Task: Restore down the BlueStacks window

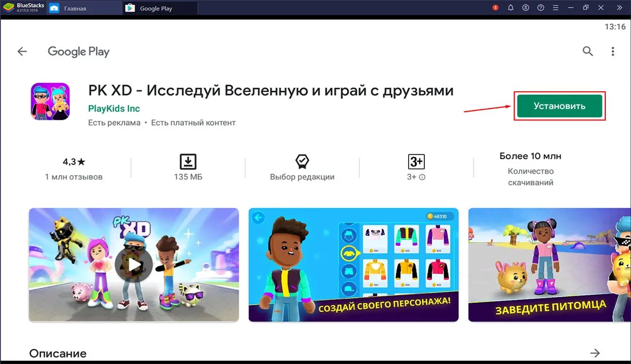Action: [586, 8]
